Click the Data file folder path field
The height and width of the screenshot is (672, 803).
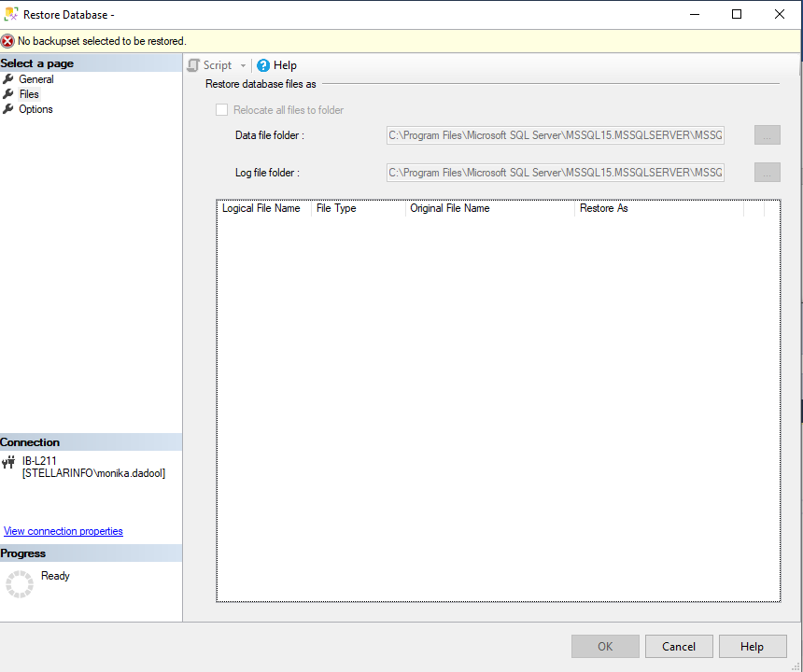(x=556, y=135)
